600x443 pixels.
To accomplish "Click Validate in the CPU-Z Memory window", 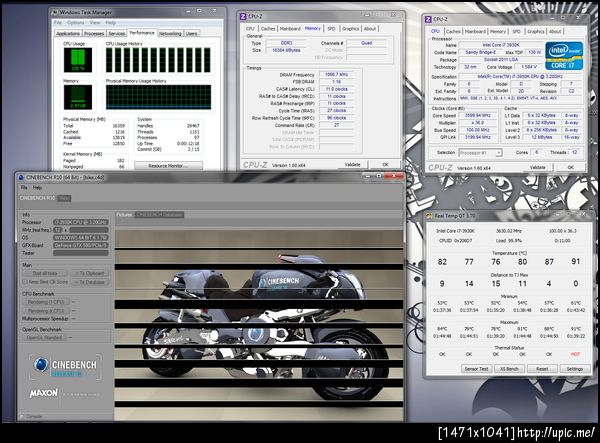I will pyautogui.click(x=352, y=164).
